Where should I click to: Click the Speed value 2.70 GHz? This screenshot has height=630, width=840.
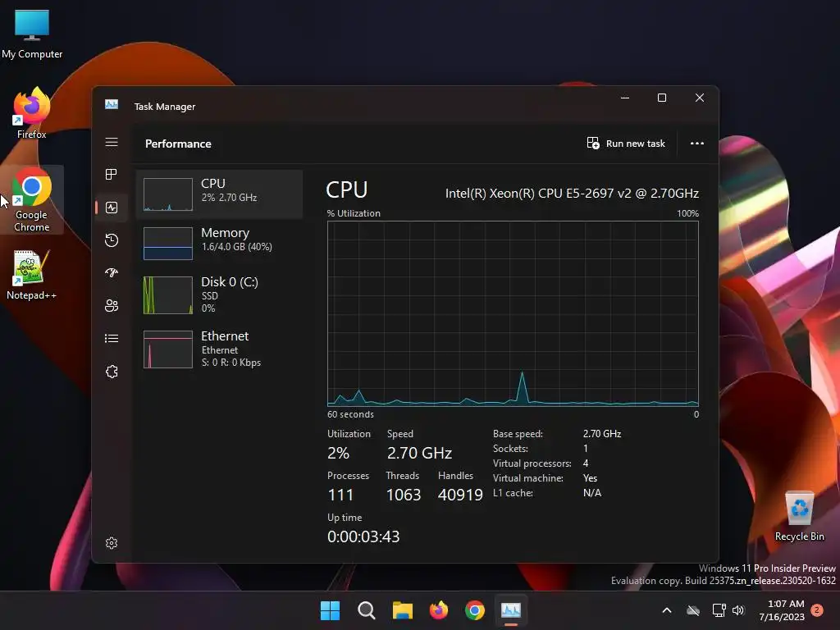(419, 453)
